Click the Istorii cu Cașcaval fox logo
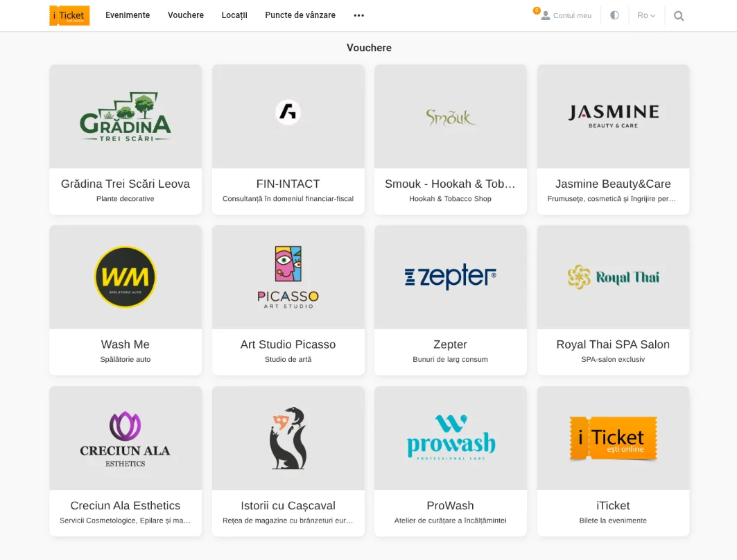The width and height of the screenshot is (737, 560). (x=288, y=438)
